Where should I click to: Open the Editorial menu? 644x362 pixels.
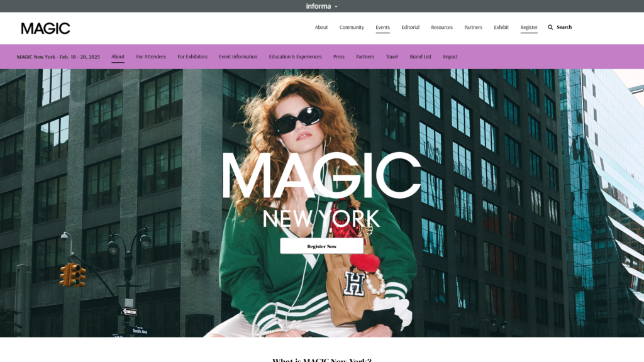410,27
